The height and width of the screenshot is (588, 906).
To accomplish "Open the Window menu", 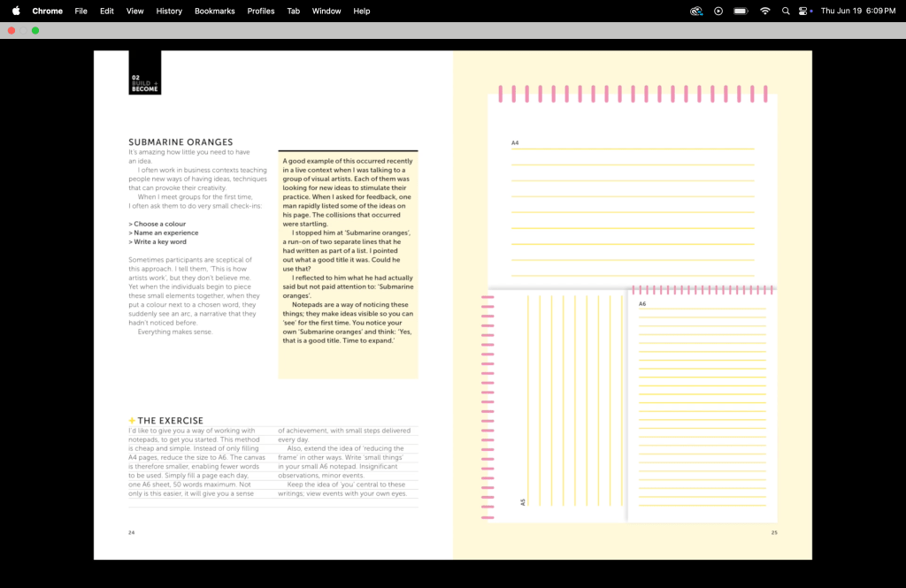I will coord(326,11).
